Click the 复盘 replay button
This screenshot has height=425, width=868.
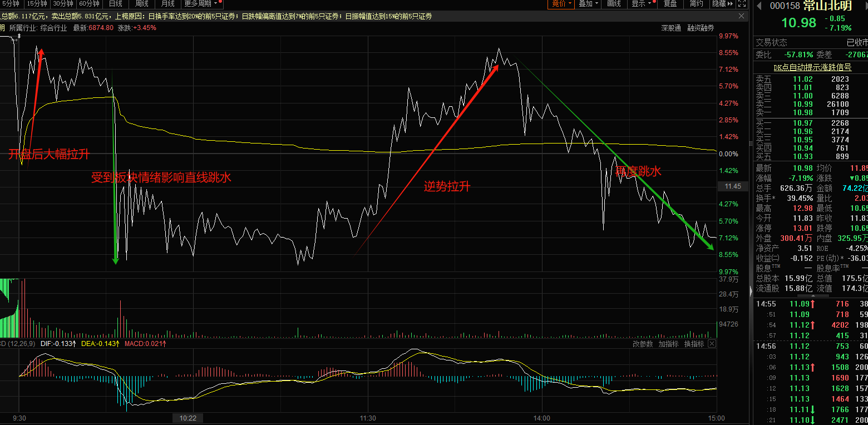tap(670, 3)
